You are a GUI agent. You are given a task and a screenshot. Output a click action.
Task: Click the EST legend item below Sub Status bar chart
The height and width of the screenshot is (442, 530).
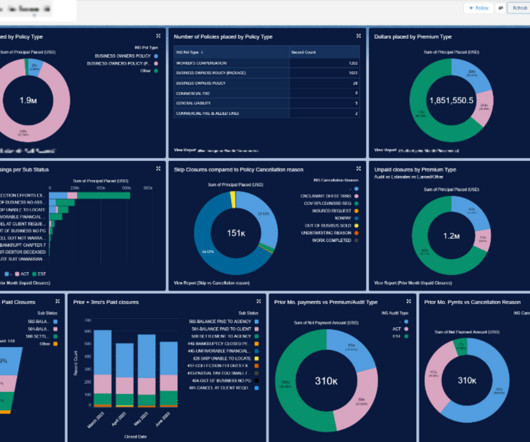pos(39,274)
